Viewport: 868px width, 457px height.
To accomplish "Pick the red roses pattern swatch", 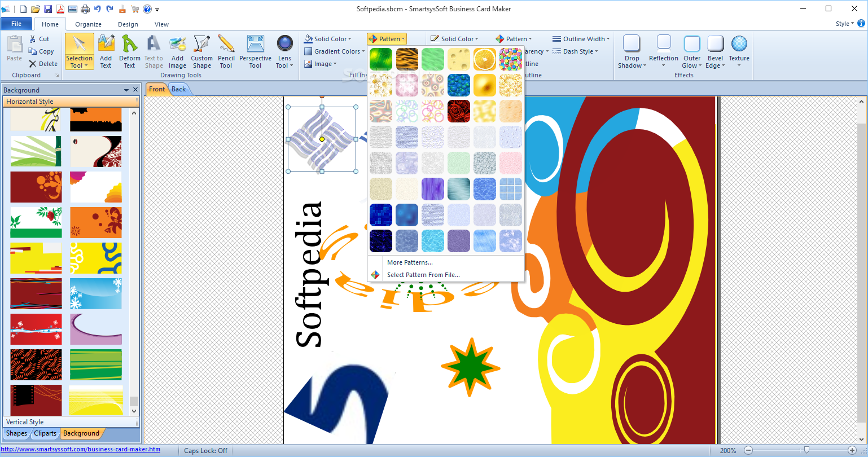I will click(459, 111).
